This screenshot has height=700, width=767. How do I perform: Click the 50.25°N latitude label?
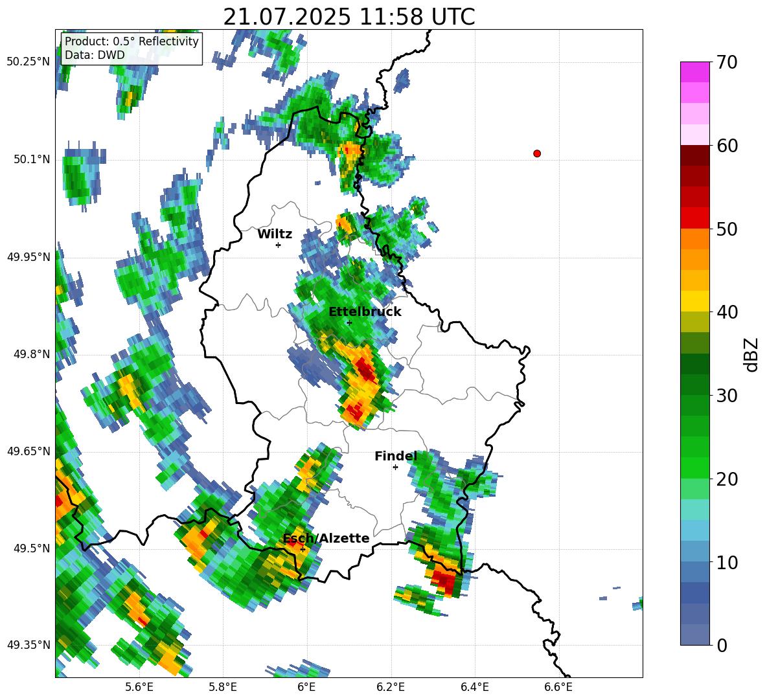[x=29, y=62]
